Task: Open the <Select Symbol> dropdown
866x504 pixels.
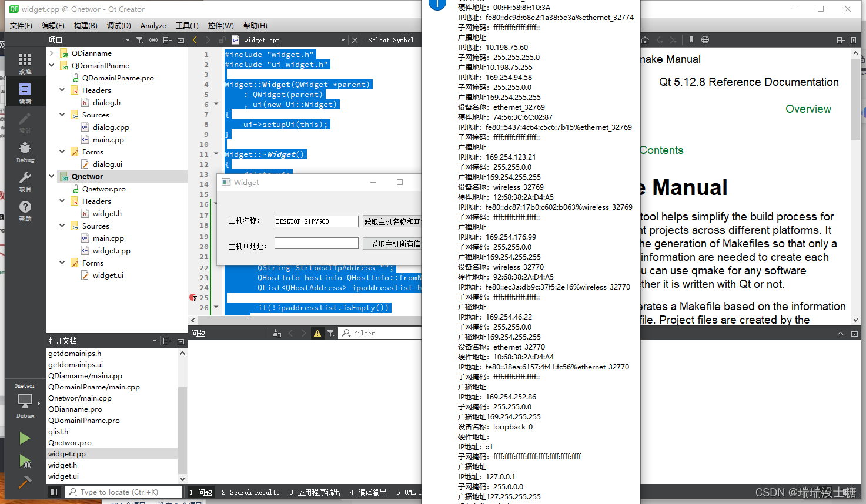Action: 391,39
